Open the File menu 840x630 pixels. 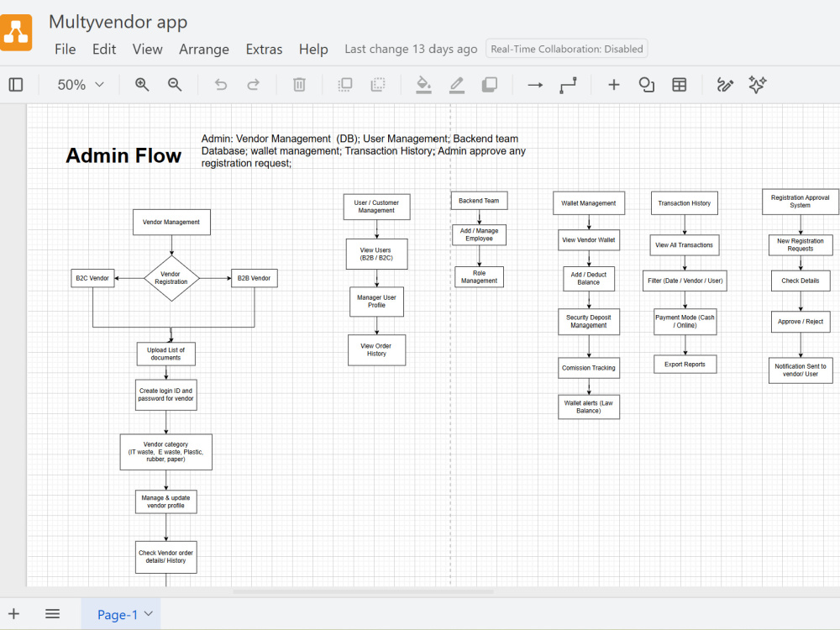(x=65, y=50)
